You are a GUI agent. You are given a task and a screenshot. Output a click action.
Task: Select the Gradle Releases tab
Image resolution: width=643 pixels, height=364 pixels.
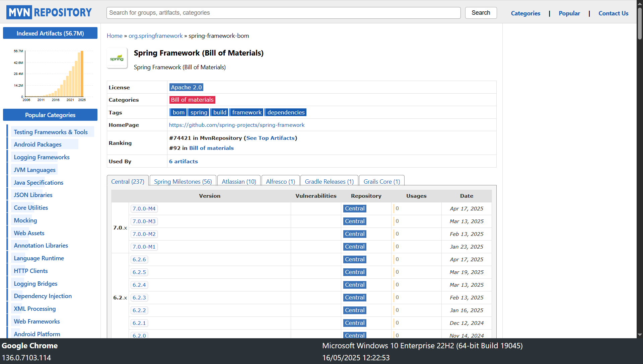pos(329,181)
